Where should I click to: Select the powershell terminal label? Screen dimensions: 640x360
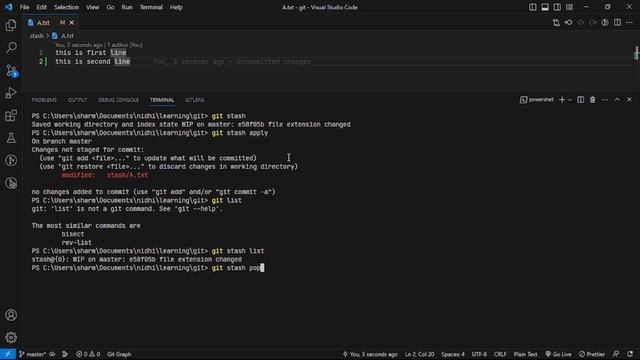537,100
